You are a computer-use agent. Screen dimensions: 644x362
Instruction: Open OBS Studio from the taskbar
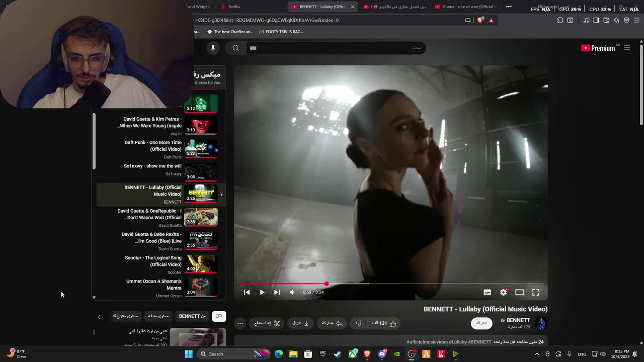(x=412, y=354)
